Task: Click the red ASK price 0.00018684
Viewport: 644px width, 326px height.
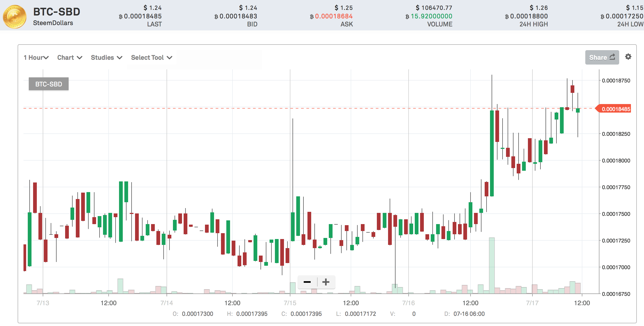Action: tap(334, 16)
